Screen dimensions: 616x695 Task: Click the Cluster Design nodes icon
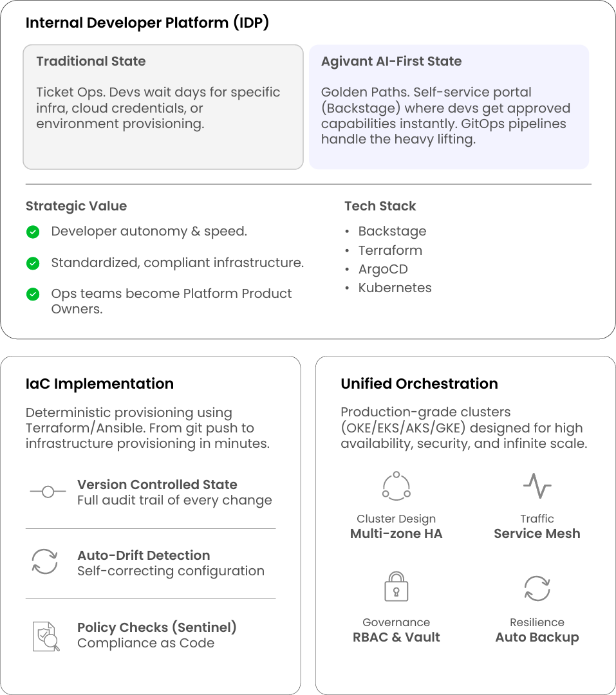tap(397, 486)
